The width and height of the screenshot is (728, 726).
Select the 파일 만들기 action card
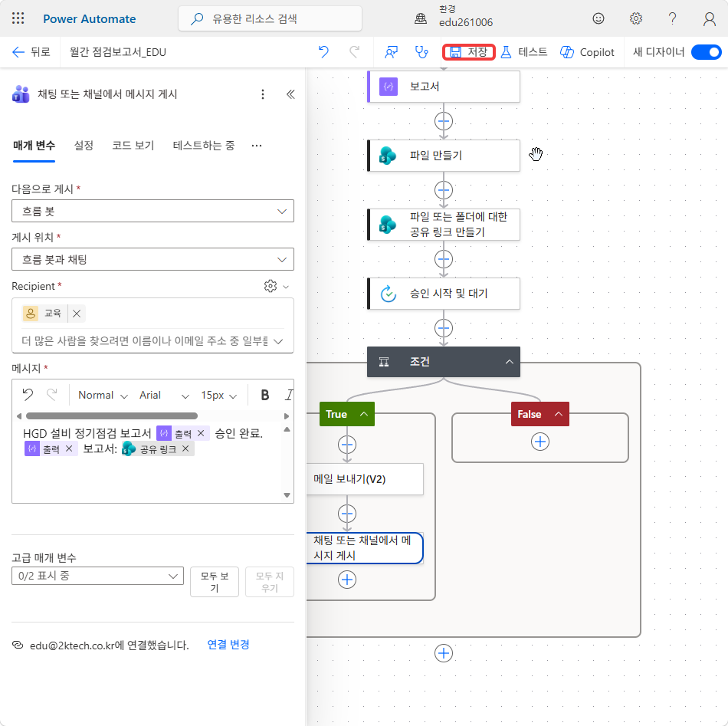(x=444, y=156)
